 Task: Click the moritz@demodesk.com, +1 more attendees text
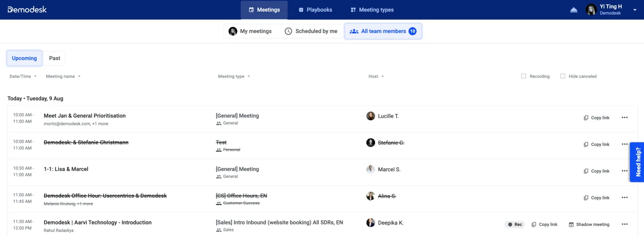76,124
